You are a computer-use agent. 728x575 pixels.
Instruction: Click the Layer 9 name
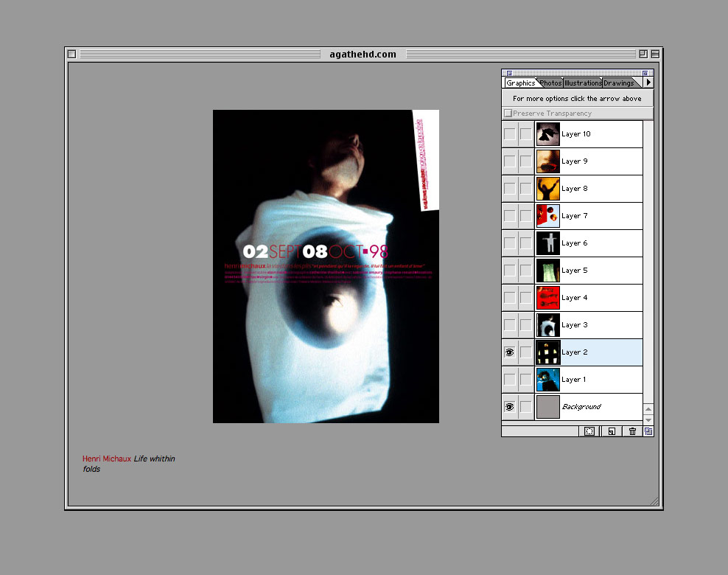pyautogui.click(x=574, y=161)
